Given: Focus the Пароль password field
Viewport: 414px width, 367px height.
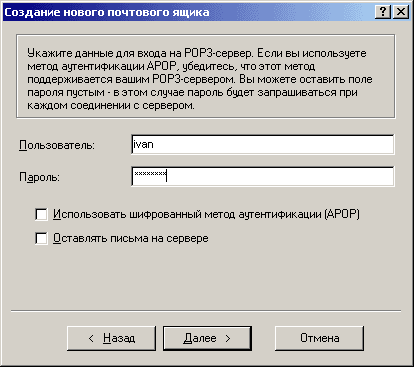Looking at the screenshot, I should (263, 176).
